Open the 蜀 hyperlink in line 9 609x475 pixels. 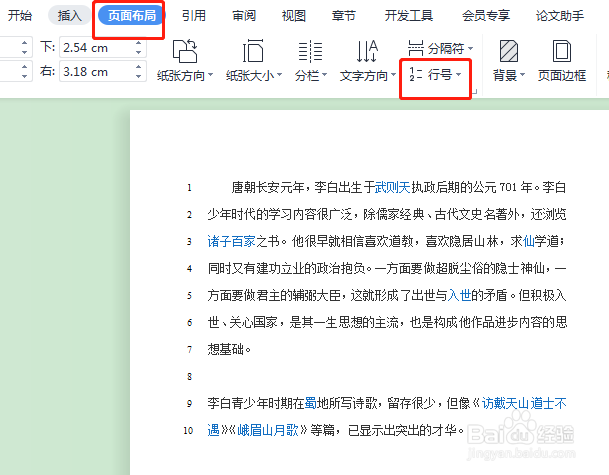[311, 404]
